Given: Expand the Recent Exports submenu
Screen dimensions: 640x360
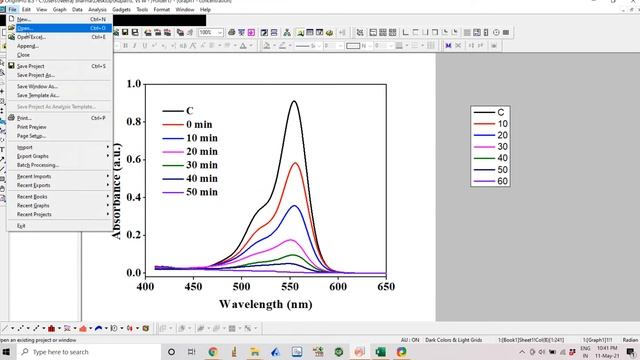Looking at the screenshot, I should pos(60,185).
